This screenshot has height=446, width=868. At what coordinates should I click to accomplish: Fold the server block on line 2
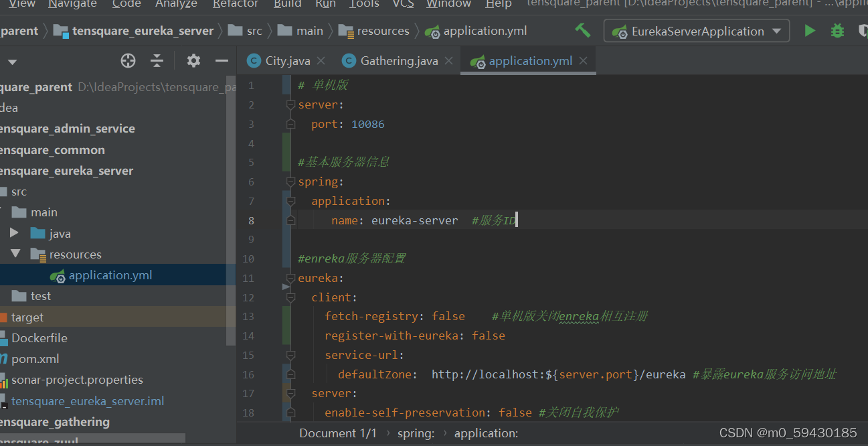[290, 104]
